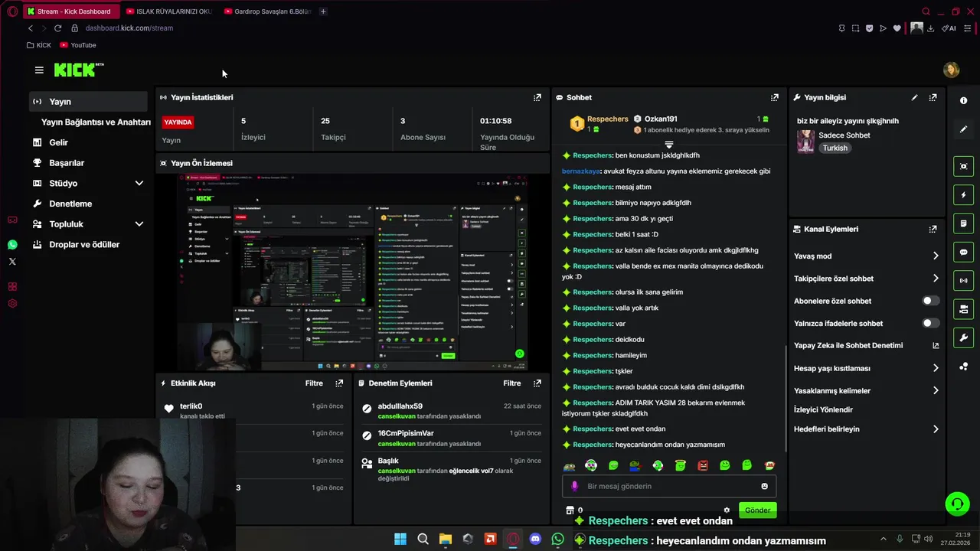Click the microphone icon in the chat box

tap(575, 486)
